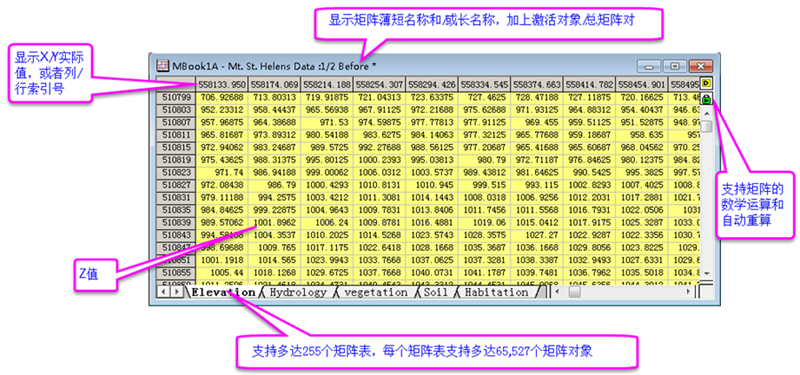
Task: Select column header 558133.950
Action: 222,84
